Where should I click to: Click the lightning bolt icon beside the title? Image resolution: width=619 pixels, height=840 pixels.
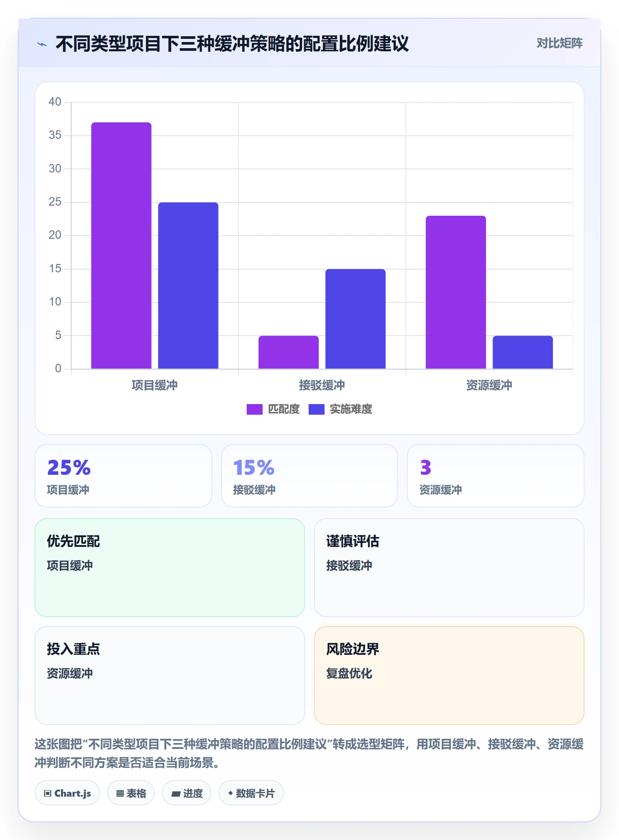coord(42,44)
